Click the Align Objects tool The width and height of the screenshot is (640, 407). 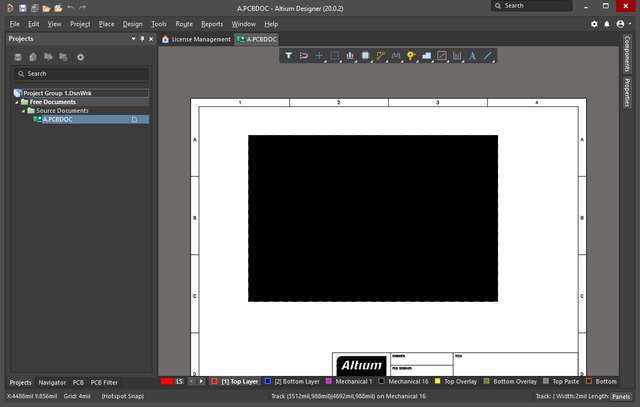click(x=350, y=56)
